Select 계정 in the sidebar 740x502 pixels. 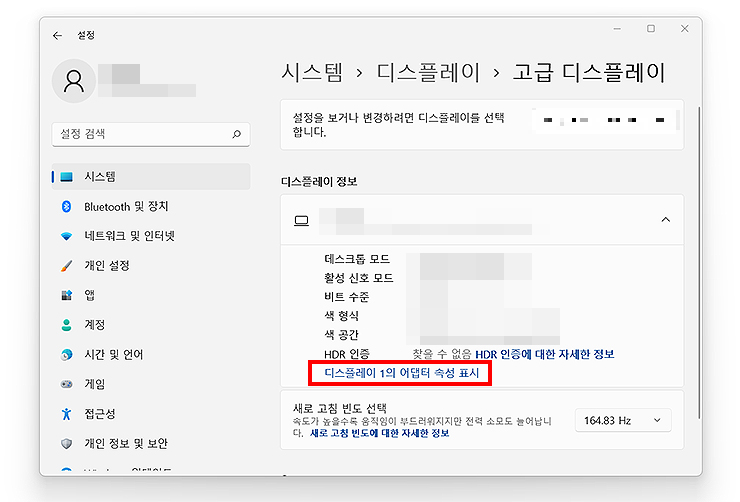(94, 325)
